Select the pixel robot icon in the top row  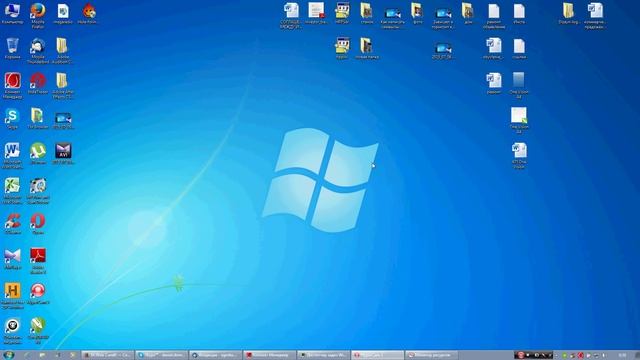pos(342,11)
